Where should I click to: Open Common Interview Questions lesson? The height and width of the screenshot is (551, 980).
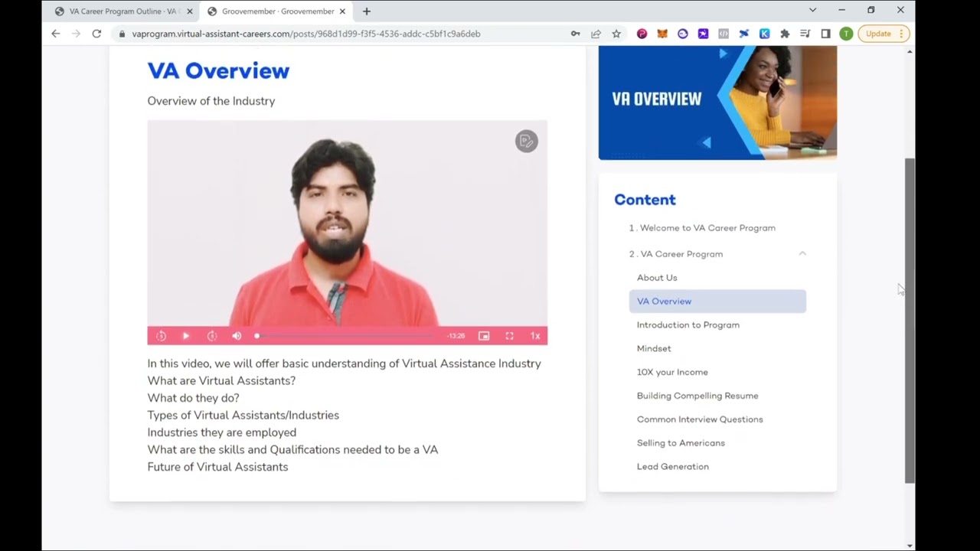(x=700, y=419)
